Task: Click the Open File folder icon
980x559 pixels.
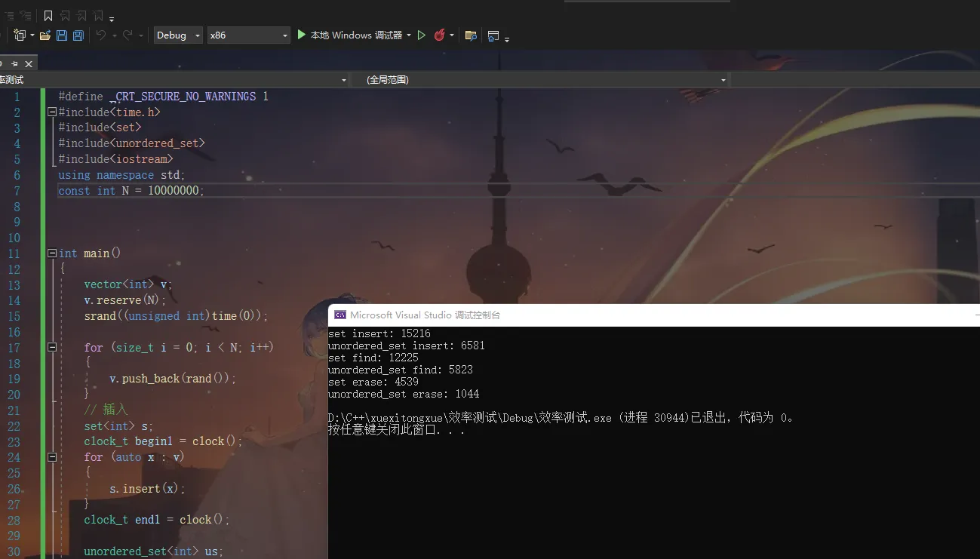Action: [45, 35]
